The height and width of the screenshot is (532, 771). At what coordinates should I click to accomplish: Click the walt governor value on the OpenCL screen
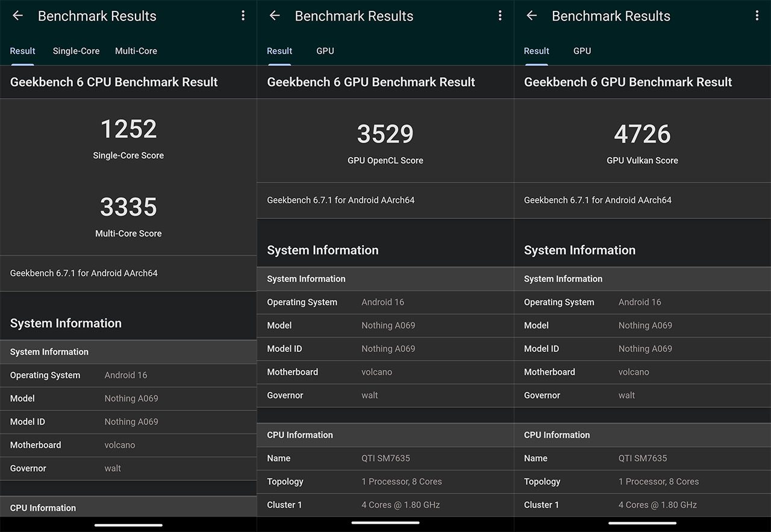click(370, 396)
